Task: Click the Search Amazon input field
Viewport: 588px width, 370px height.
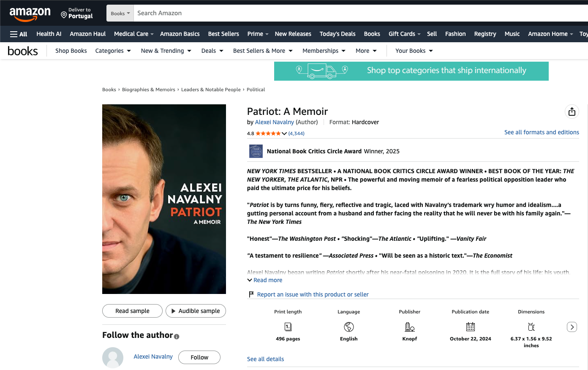Action: pyautogui.click(x=361, y=13)
